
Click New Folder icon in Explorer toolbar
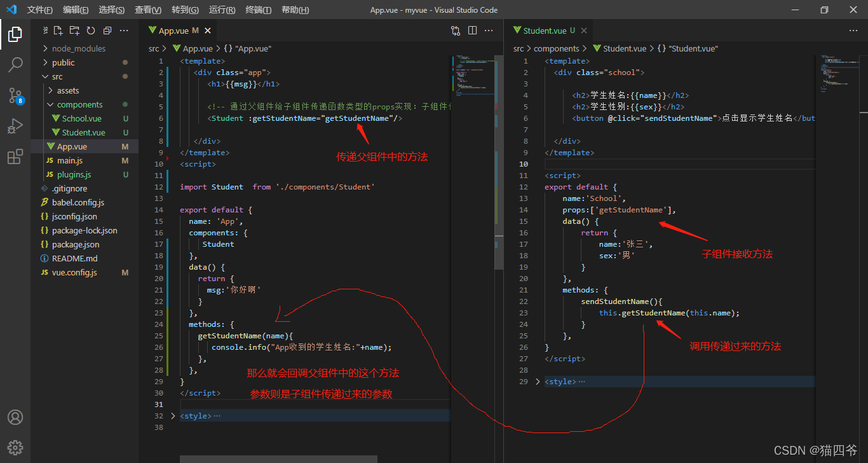pos(74,31)
